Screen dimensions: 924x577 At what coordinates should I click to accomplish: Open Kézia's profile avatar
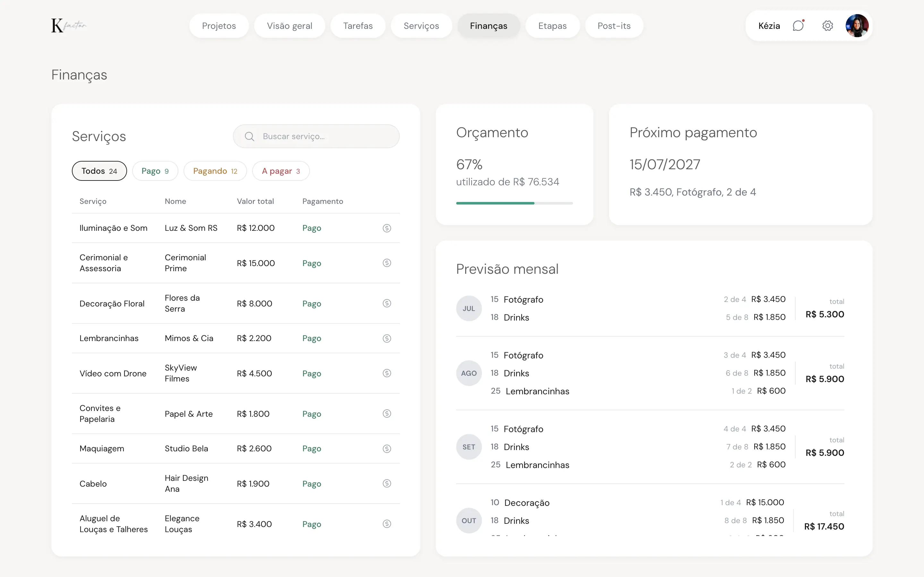coord(857,26)
